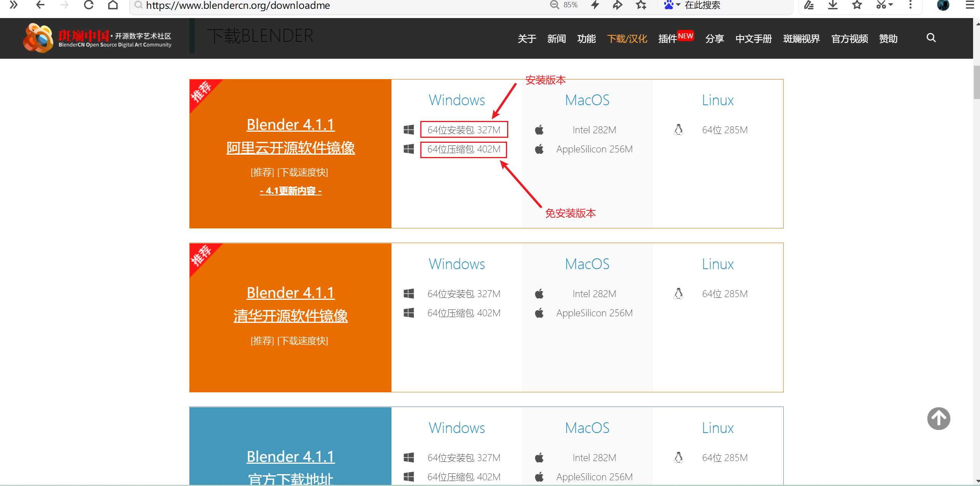Click the page vertical scrollbar thumb

tap(977, 82)
